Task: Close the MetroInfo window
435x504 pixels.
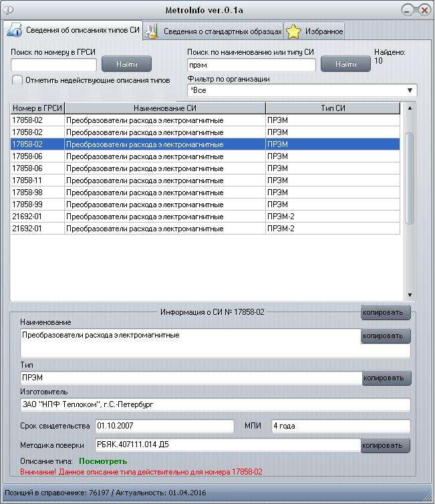Action: click(x=424, y=10)
